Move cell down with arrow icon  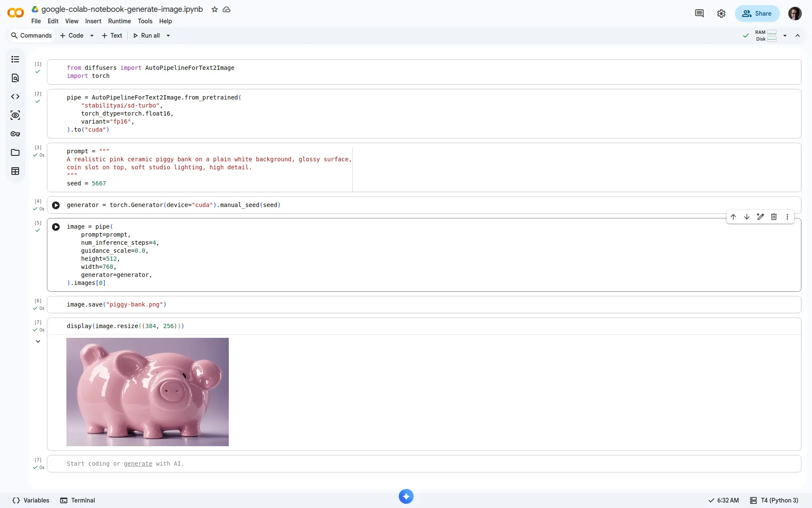[x=747, y=217]
